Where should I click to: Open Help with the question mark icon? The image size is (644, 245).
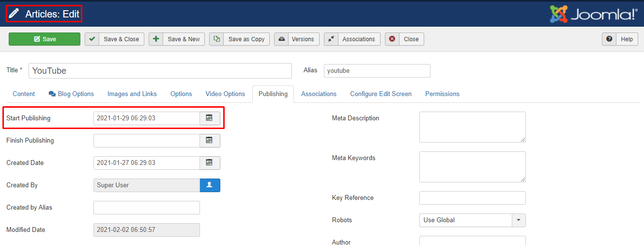609,39
